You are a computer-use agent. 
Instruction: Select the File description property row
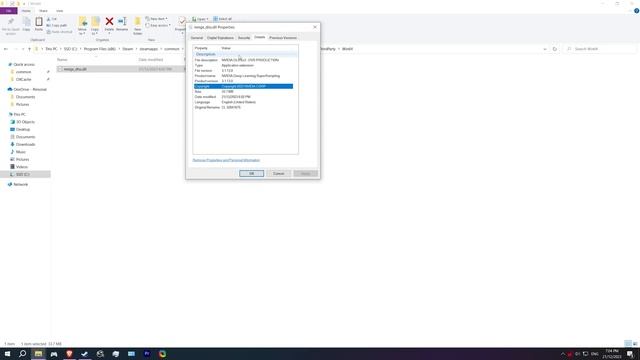(244, 60)
